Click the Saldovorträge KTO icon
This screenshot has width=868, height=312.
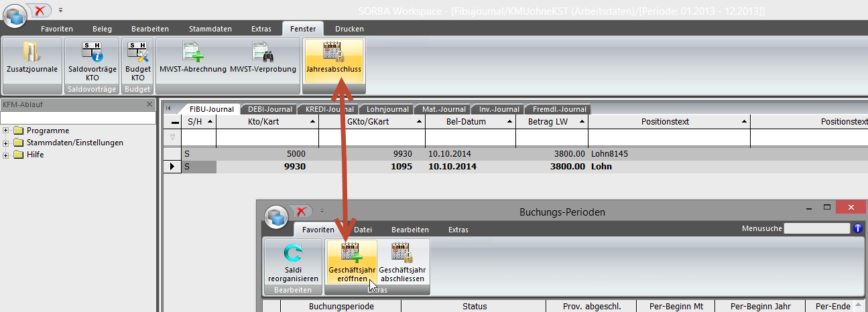[x=92, y=59]
